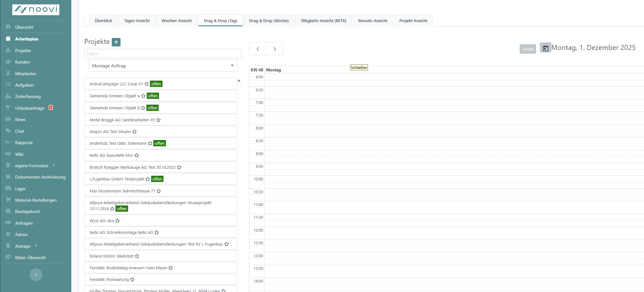
Task: Select Bello AG: Schrankmontage Bello AG project
Action: (160, 232)
